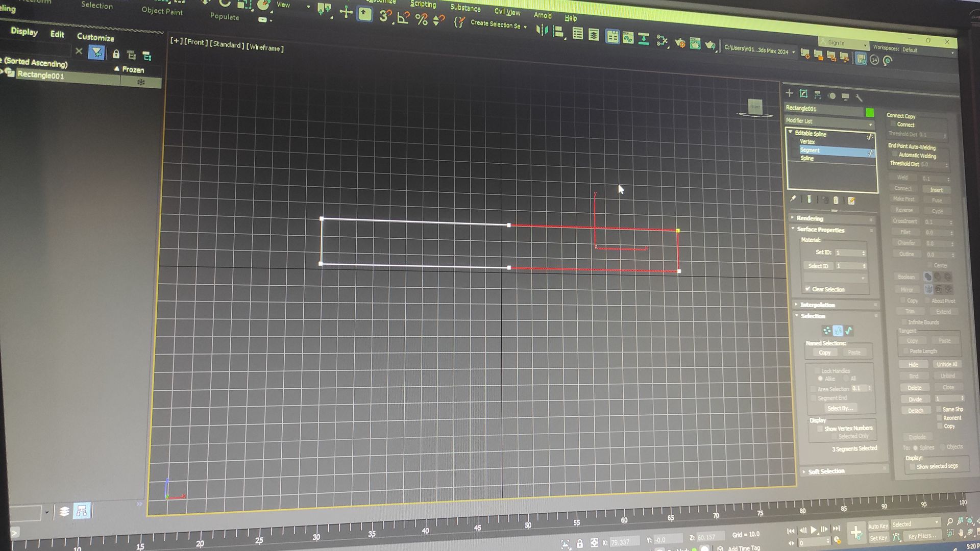The width and height of the screenshot is (980, 551).
Task: Click the Hide button
Action: pyautogui.click(x=913, y=364)
